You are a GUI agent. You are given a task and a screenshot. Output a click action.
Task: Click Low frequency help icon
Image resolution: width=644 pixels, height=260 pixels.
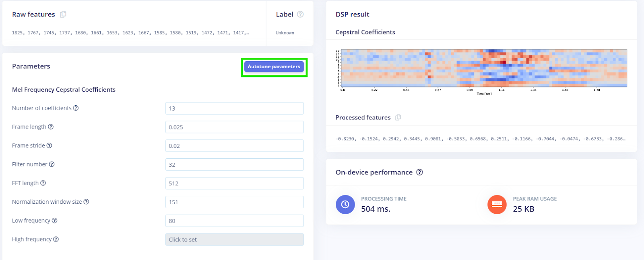[55, 221]
